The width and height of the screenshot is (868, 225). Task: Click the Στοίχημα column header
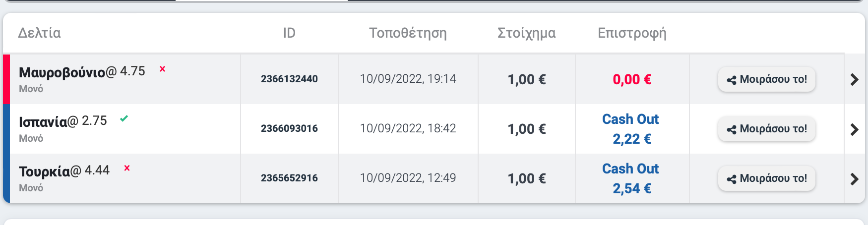tap(526, 33)
